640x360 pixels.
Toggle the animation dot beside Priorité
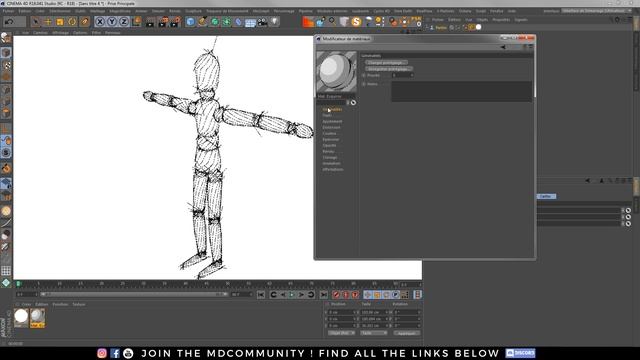click(x=364, y=76)
